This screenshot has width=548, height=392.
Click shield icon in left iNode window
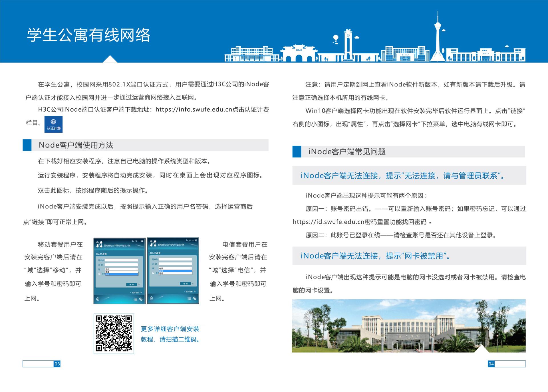(98, 299)
